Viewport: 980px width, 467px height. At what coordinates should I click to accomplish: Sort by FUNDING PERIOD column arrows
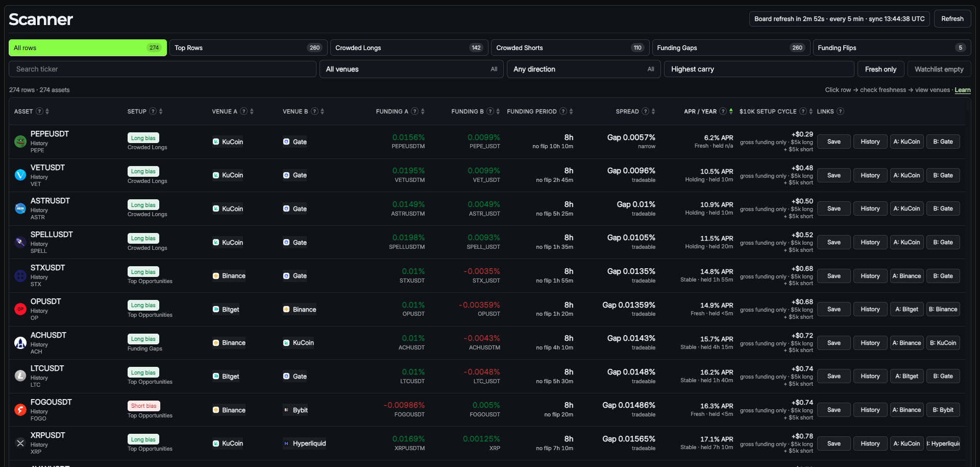[x=571, y=111]
